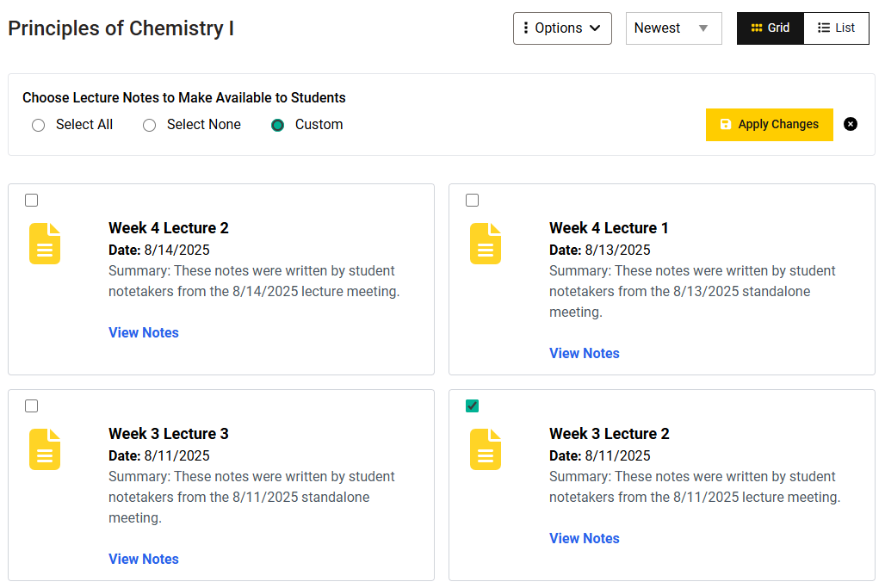Switch to List view

tap(836, 28)
